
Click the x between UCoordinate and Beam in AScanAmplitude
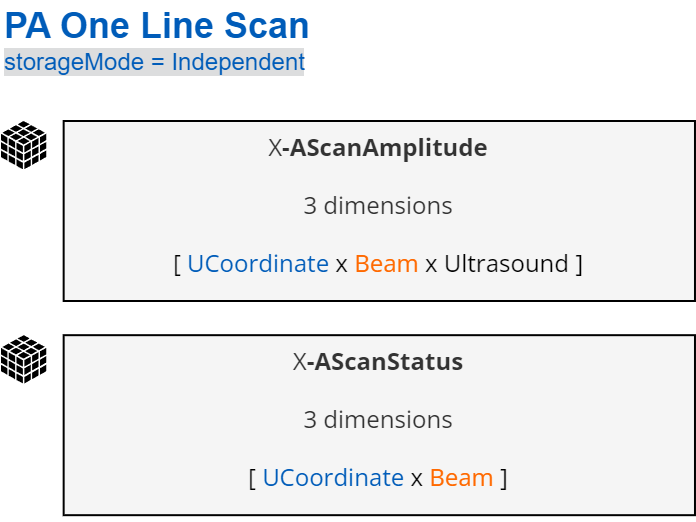pyautogui.click(x=342, y=265)
